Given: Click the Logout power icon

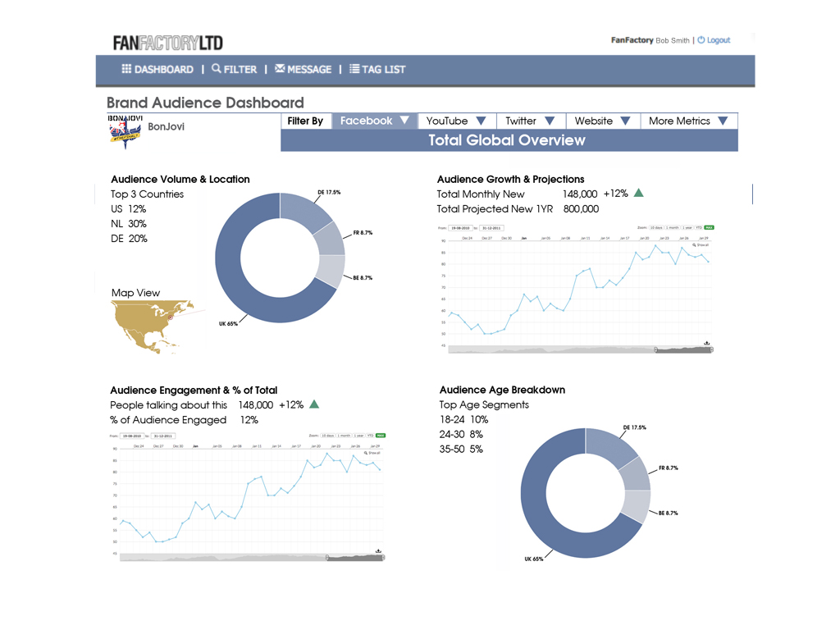Looking at the screenshot, I should pos(701,40).
